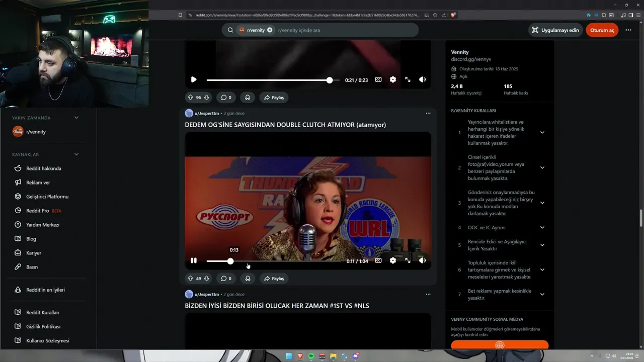The height and width of the screenshot is (362, 644).
Task: Enter fullscreen on the 0:11 / 1:04 video
Action: pos(408,260)
